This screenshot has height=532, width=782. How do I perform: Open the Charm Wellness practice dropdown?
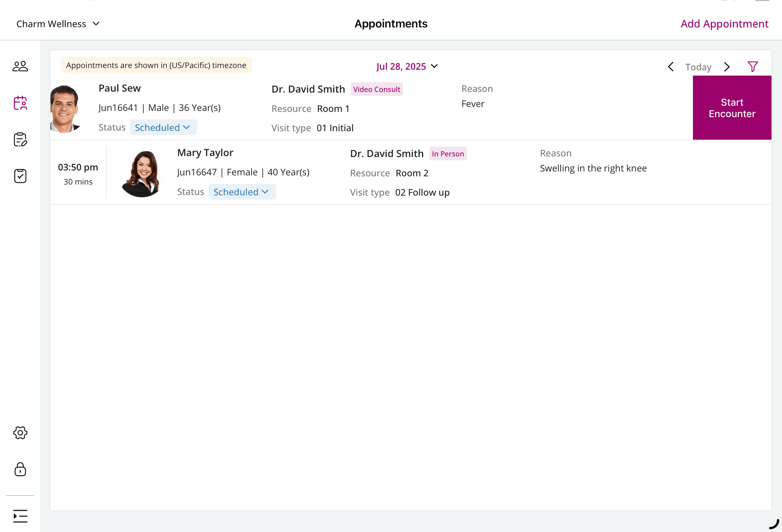point(58,24)
